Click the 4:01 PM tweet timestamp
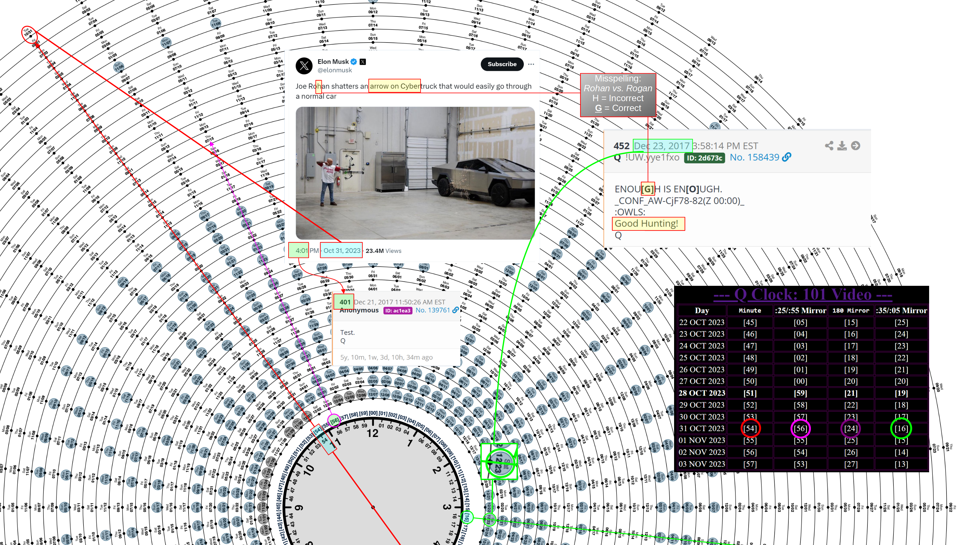 [x=307, y=251]
